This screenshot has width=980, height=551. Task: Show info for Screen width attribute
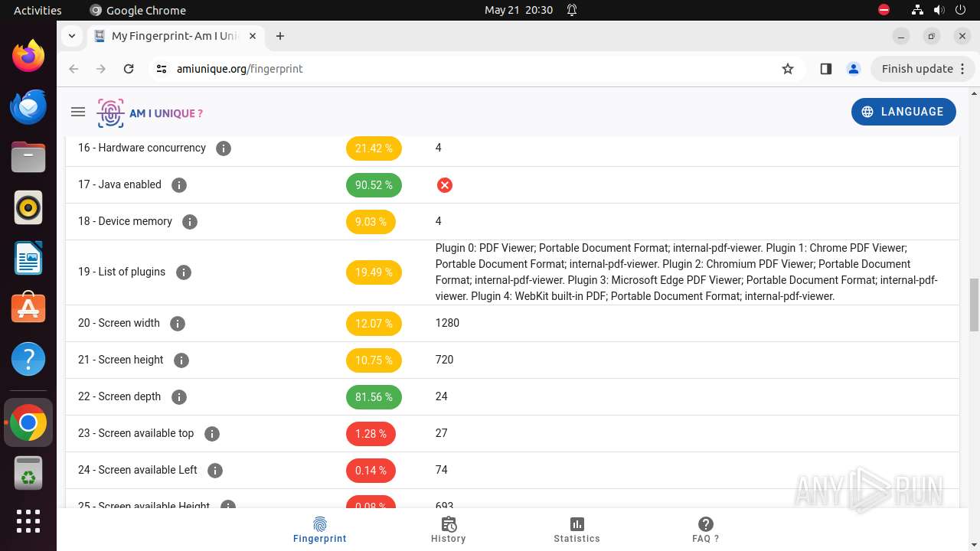tap(178, 324)
